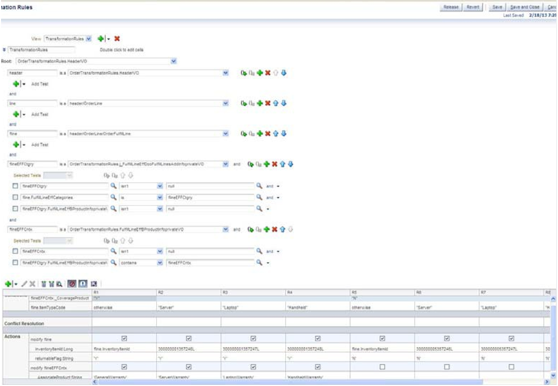Check the first test checkbox under flineEFFCtgry

[15, 186]
